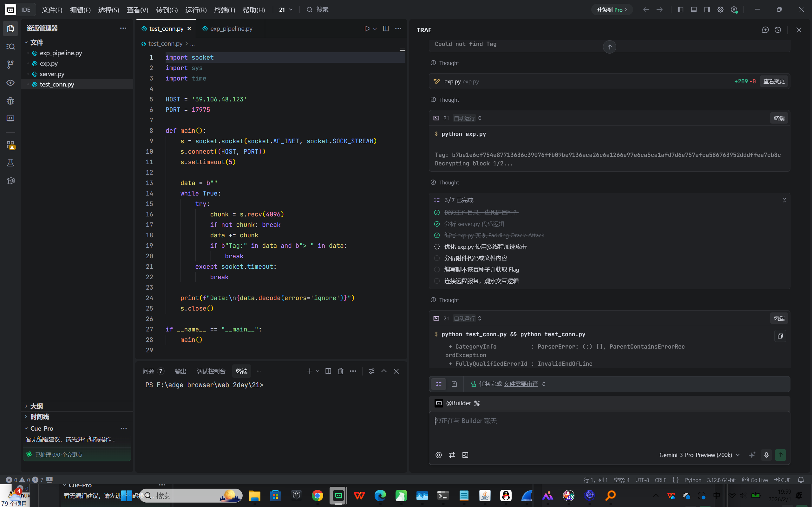Viewport: 812px width, 507px height.
Task: Click the Run Python file play icon
Action: (x=367, y=29)
